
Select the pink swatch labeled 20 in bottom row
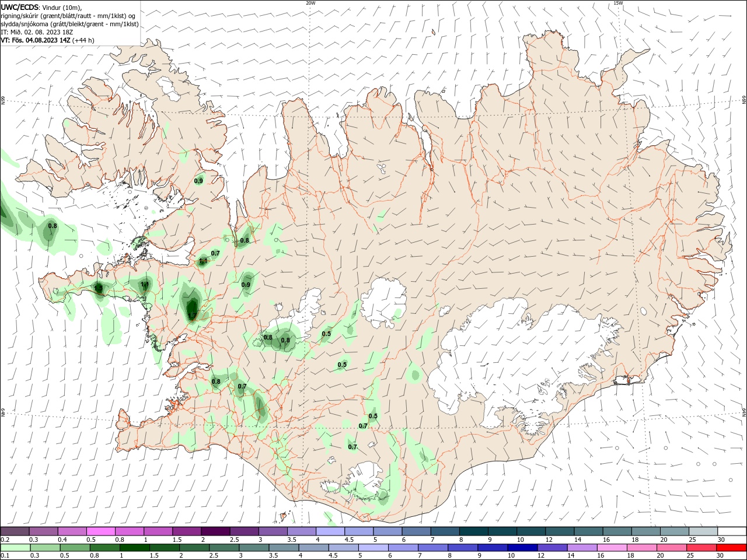pyautogui.click(x=671, y=548)
